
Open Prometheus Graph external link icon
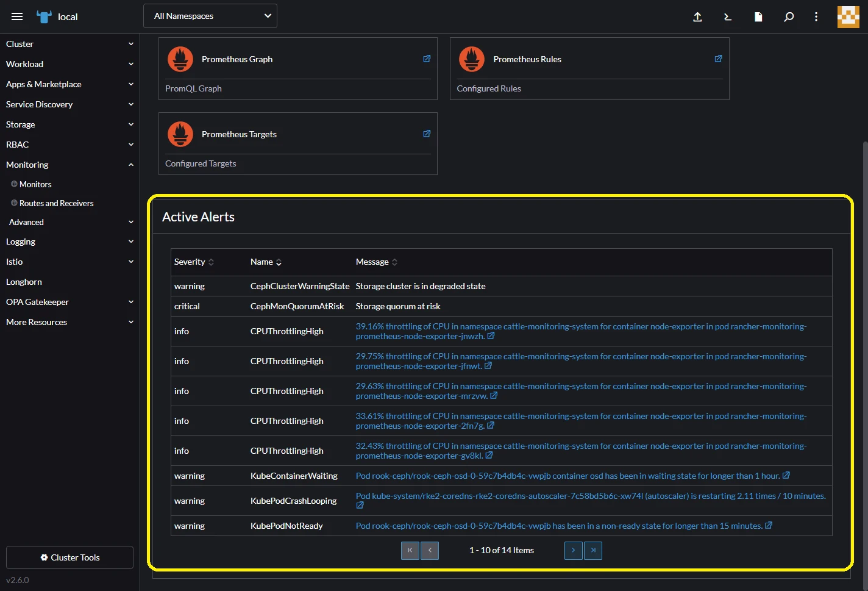click(427, 59)
